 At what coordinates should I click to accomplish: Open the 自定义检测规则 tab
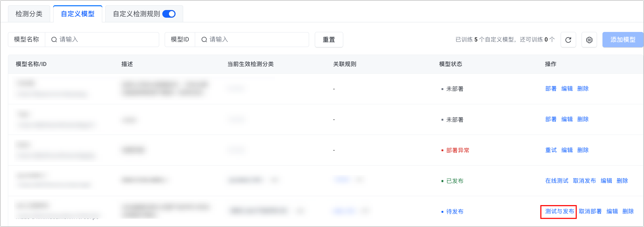136,14
